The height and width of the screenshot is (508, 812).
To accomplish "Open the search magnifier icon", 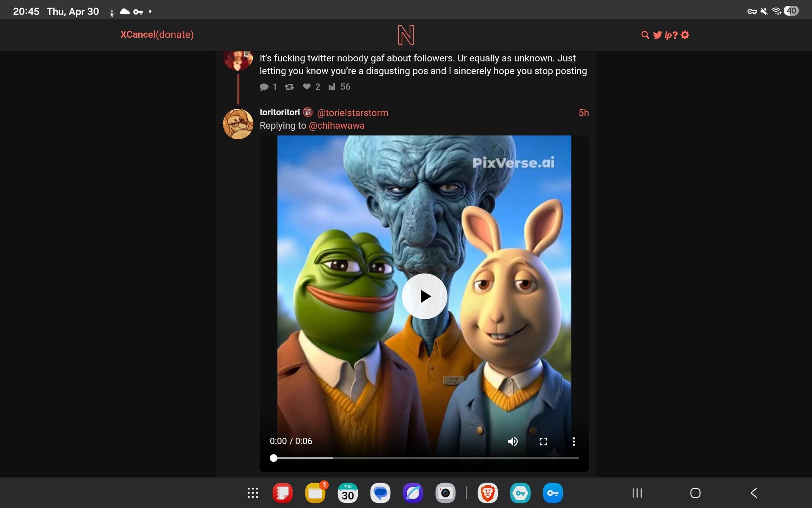I will point(645,35).
